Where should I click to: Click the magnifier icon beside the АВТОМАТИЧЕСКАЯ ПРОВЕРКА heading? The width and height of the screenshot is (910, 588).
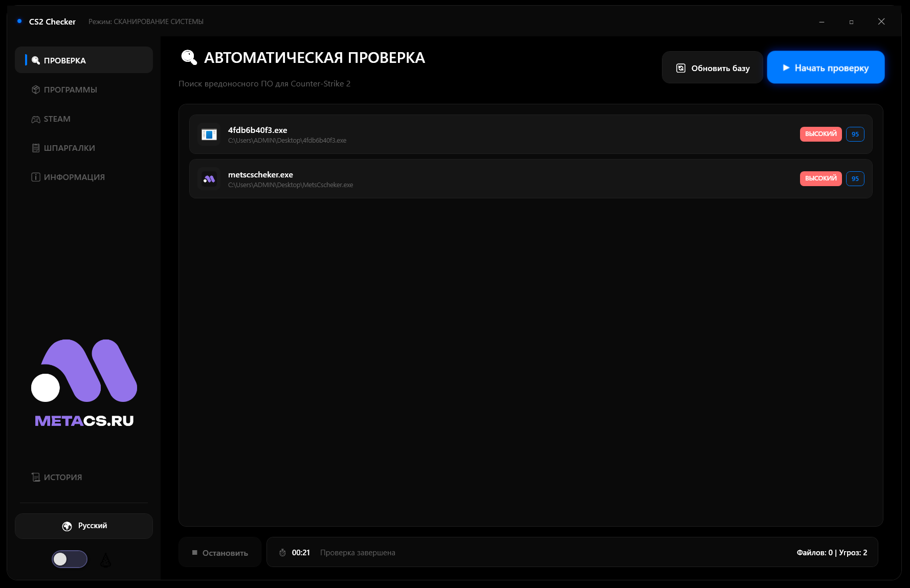[189, 57]
